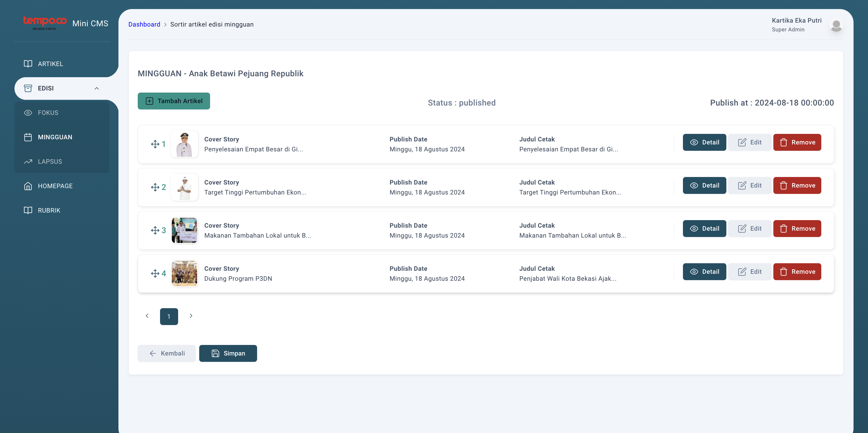Collapse the EDISI sidebar menu chevron
868x433 pixels.
[97, 88]
